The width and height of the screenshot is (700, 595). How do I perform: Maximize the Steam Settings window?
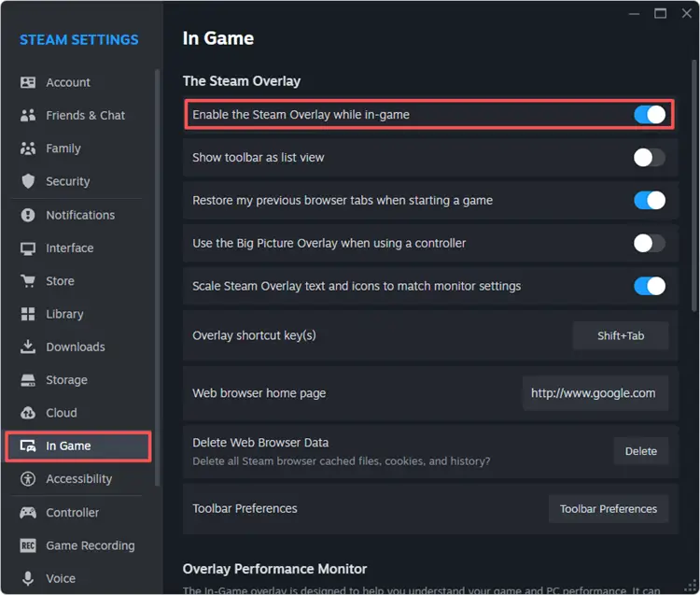660,13
